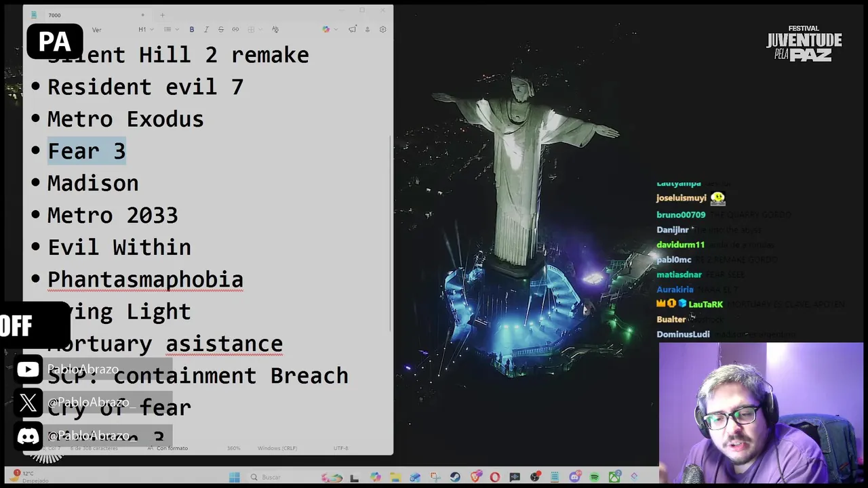The height and width of the screenshot is (488, 868).
Task: Click the YouTube icon beside PabloAbrazo
Action: (x=28, y=369)
